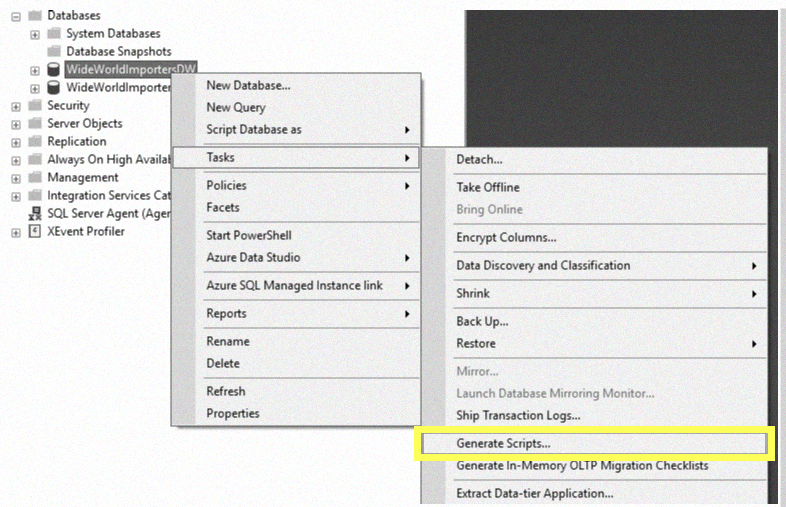Choose Back Up... in Tasks submenu
This screenshot has width=786, height=507.
595,322
